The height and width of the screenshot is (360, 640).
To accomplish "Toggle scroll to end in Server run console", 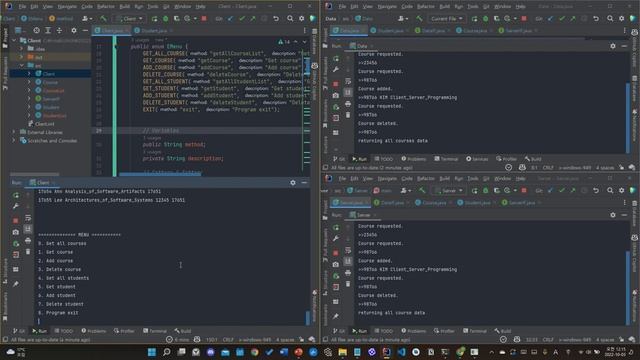I will tap(348, 261).
